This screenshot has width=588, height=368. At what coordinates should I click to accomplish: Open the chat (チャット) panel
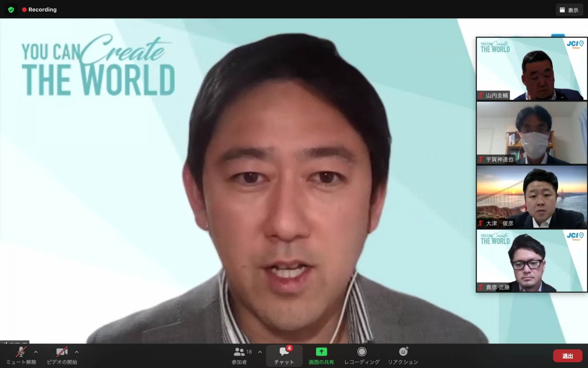284,355
